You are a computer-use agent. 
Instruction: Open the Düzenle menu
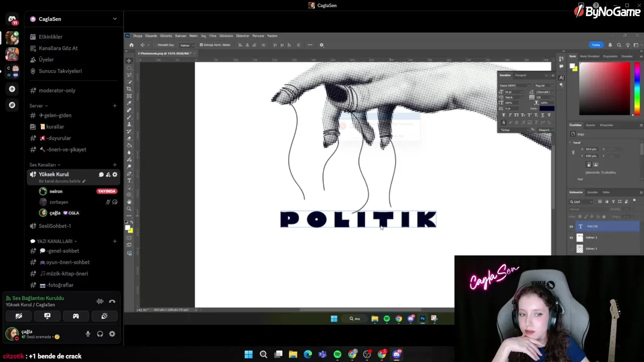[x=151, y=36]
